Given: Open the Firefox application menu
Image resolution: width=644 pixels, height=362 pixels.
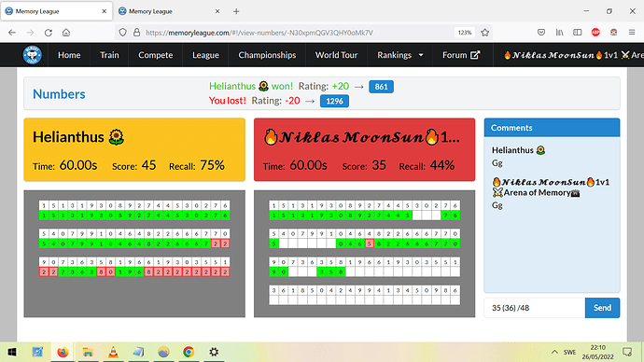Looking at the screenshot, I should click(632, 33).
